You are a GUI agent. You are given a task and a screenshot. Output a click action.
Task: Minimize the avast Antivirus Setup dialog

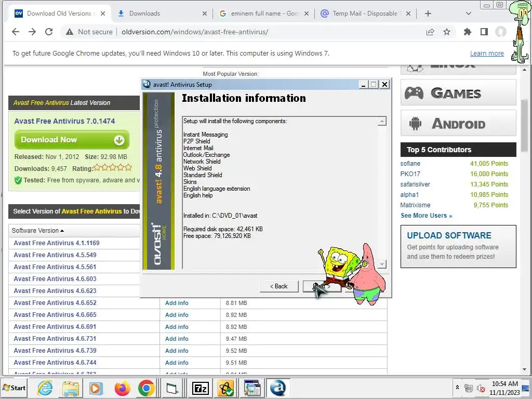click(x=363, y=85)
